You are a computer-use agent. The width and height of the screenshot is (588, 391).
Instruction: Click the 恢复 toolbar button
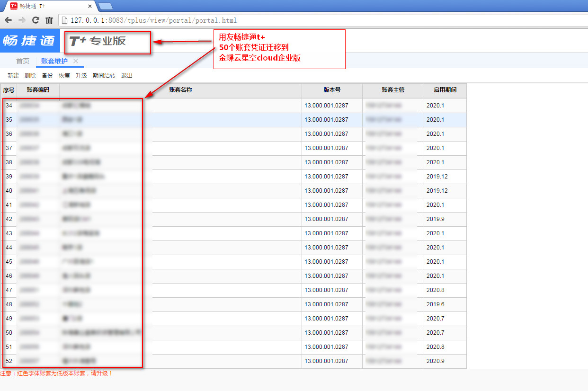tap(64, 76)
